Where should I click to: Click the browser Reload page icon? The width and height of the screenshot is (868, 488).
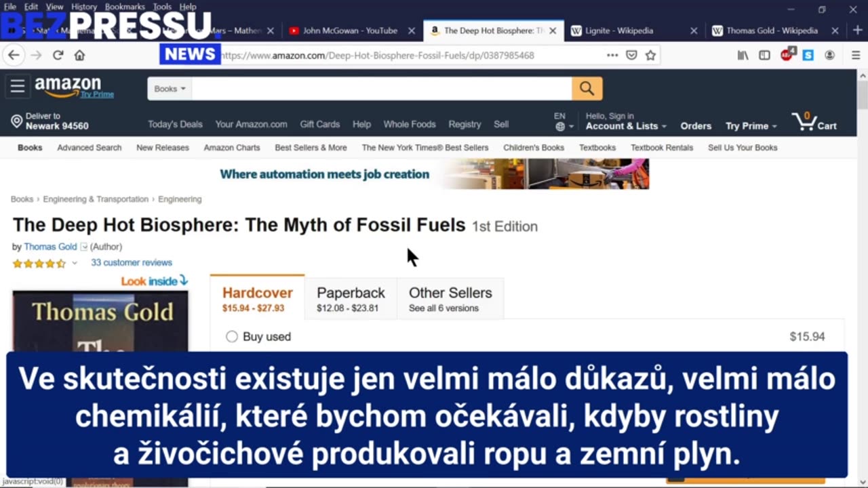coord(58,56)
